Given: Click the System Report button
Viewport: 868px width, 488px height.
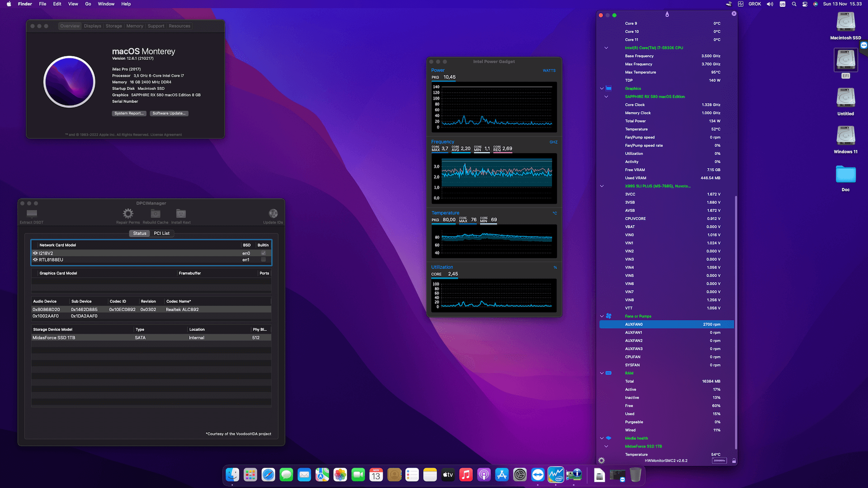Looking at the screenshot, I should 129,113.
